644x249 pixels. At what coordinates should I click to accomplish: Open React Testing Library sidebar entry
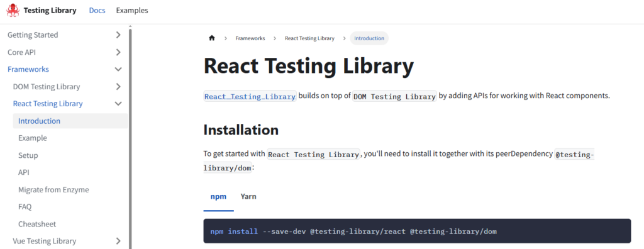pyautogui.click(x=48, y=104)
